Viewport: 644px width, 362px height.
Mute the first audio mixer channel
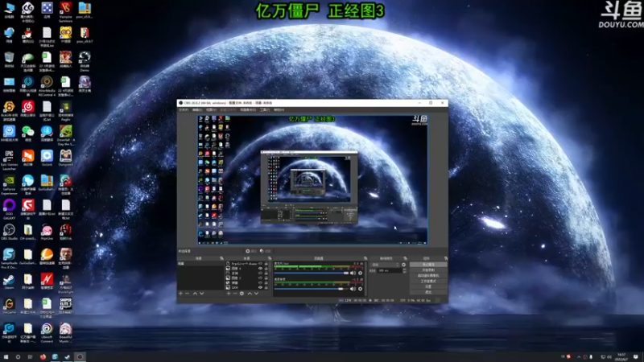353,273
